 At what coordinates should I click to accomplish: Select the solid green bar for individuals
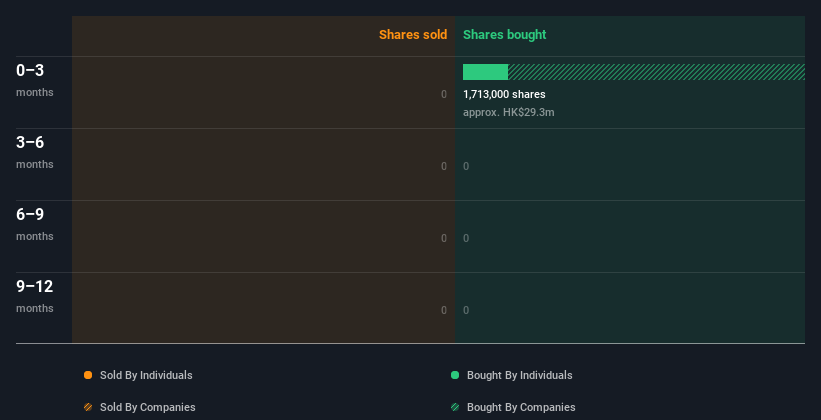tap(485, 72)
